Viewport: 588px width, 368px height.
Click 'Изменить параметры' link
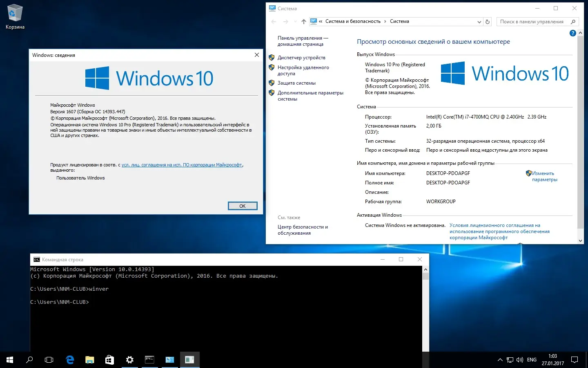coord(545,176)
